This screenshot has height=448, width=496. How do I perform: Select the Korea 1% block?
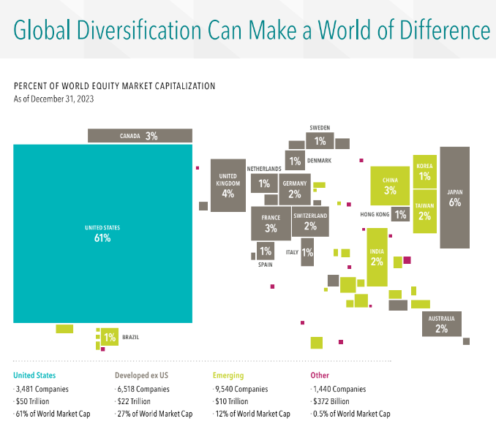tap(425, 172)
